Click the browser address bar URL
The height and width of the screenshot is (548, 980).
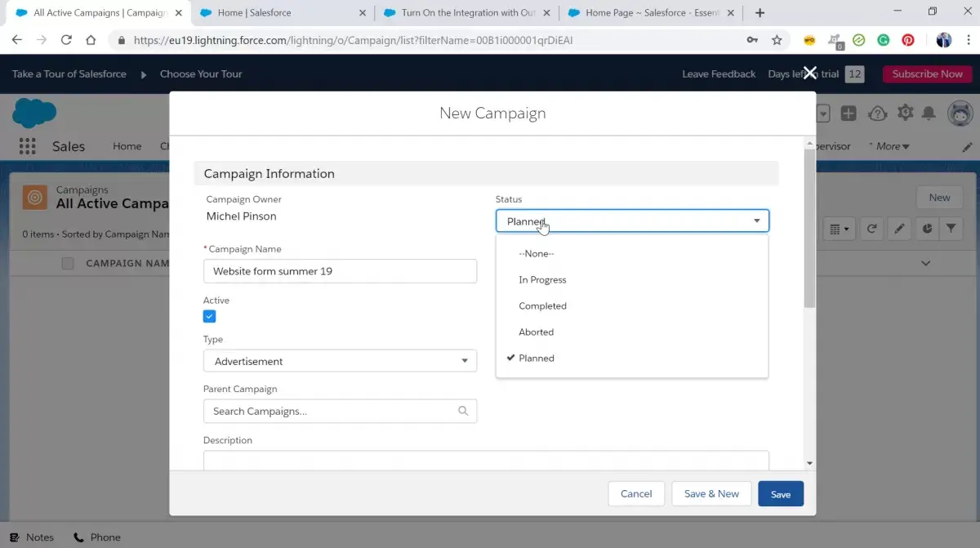click(x=354, y=40)
